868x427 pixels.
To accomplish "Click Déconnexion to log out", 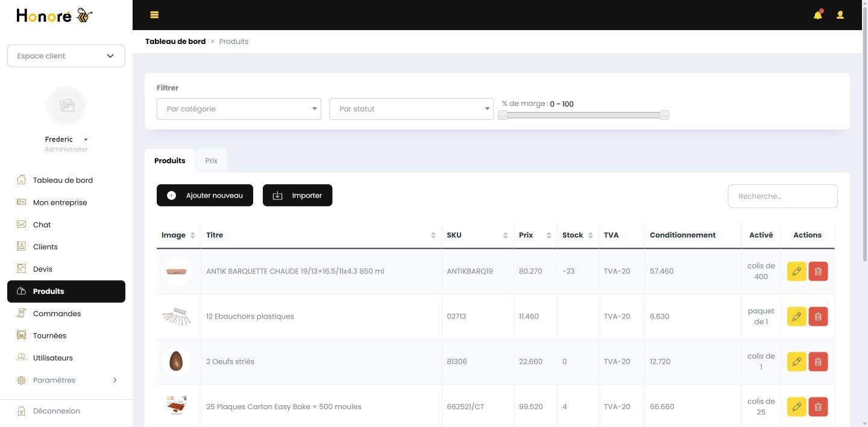I will click(x=57, y=411).
